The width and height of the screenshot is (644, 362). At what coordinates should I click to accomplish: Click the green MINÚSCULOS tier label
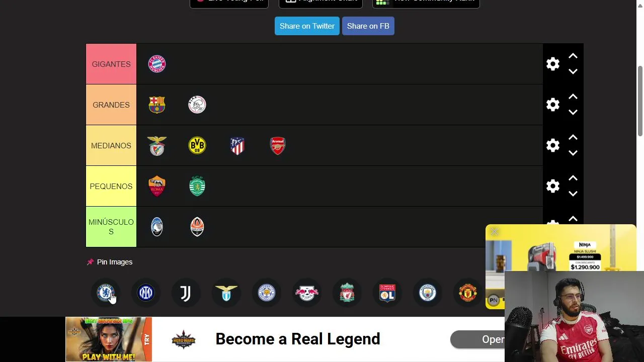click(x=111, y=227)
